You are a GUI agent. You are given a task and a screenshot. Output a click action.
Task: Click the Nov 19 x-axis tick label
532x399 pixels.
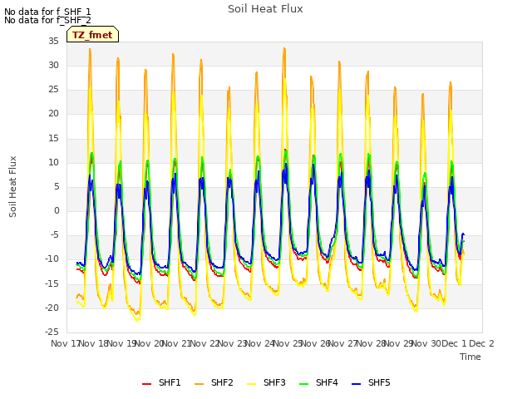click(122, 343)
